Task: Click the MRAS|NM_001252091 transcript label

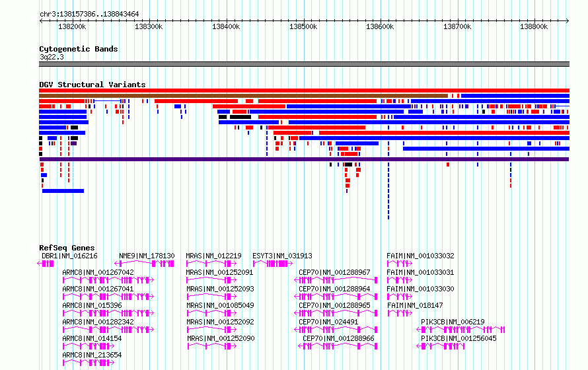Action: coord(220,272)
